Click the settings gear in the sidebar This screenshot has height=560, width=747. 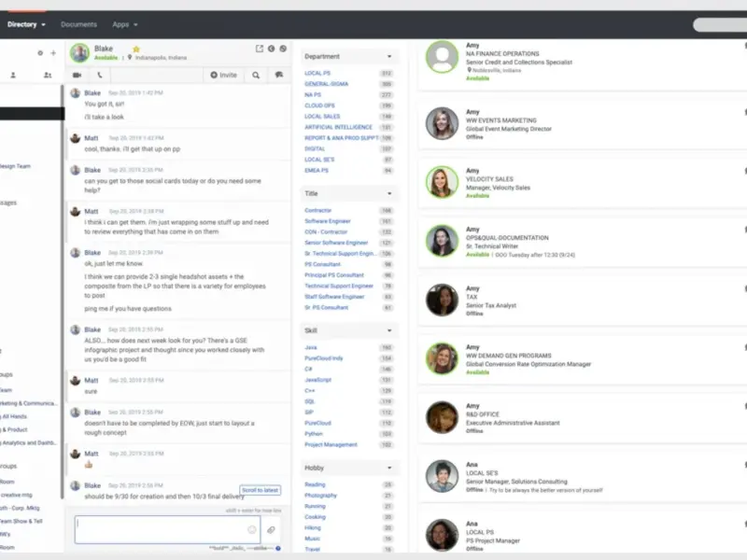click(x=40, y=53)
